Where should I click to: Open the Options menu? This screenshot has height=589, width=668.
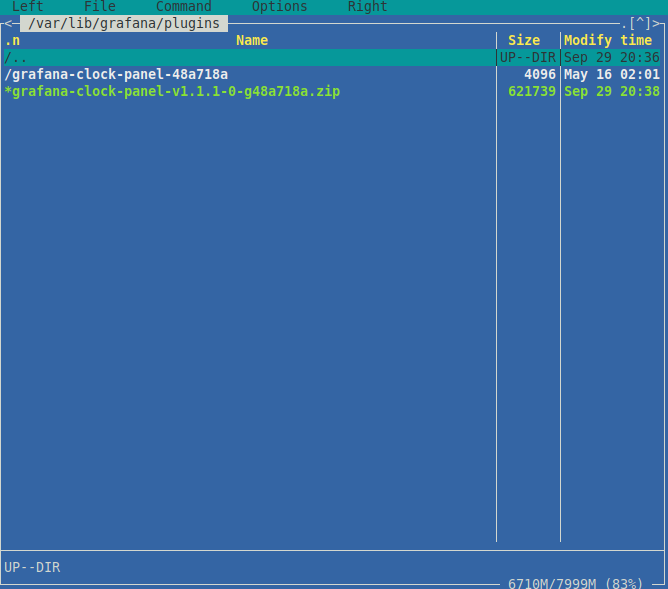[279, 6]
